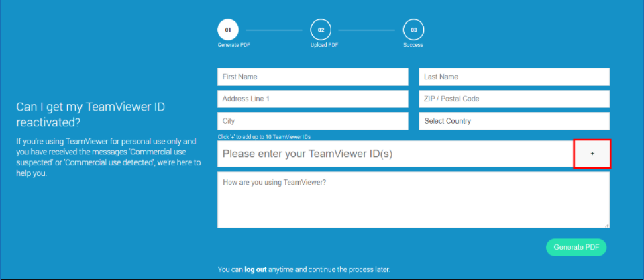
Task: Click the ZIP / Postal Code field
Action: click(514, 99)
